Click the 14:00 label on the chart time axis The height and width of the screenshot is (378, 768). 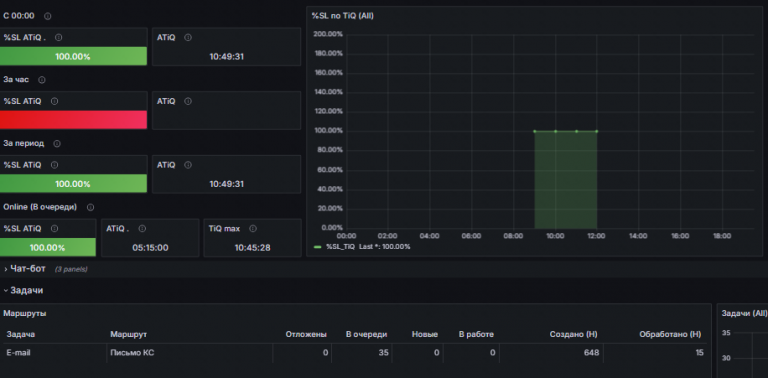point(638,236)
